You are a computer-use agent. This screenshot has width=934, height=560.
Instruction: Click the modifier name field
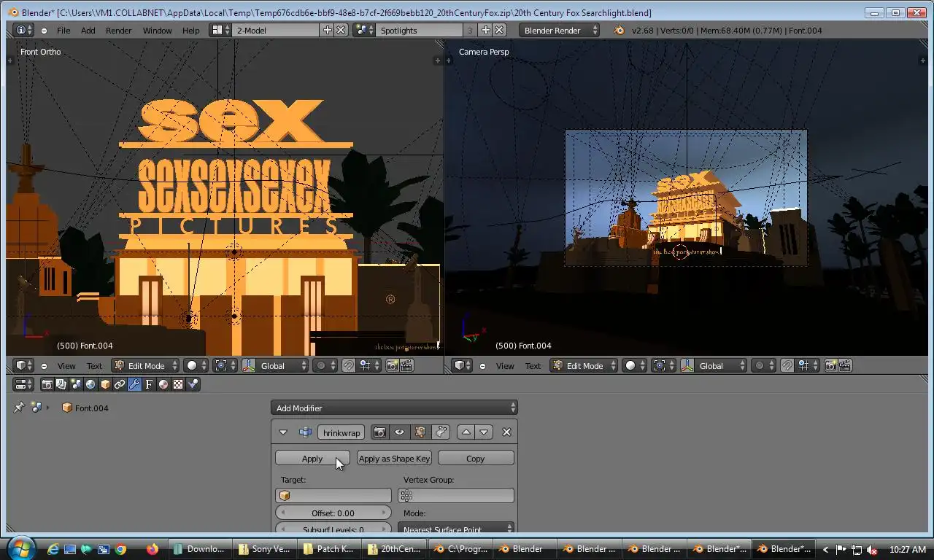[x=341, y=432]
